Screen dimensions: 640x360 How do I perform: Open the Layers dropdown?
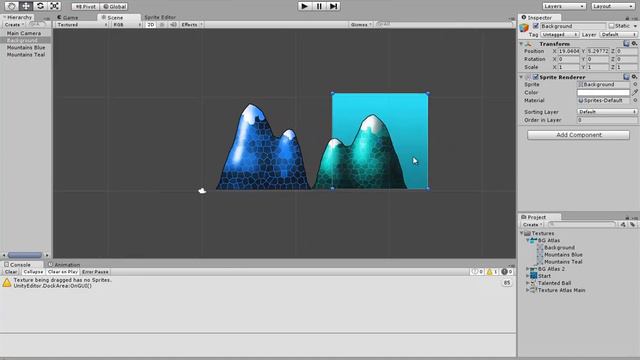564,6
